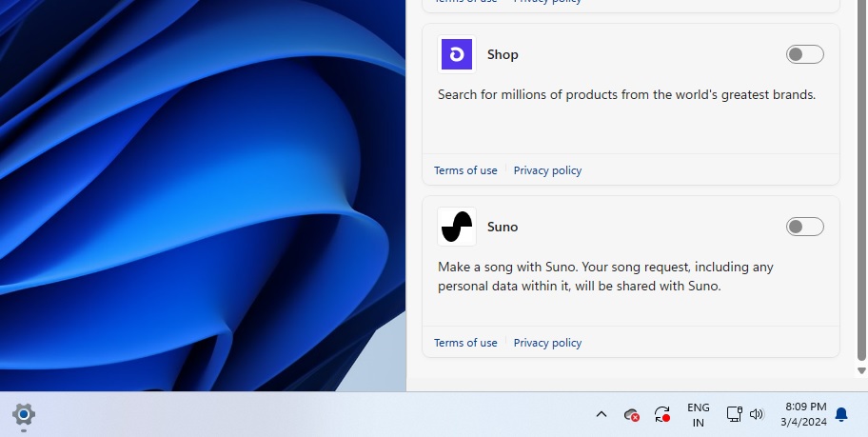
Task: Open Privacy policy for Shop
Action: (547, 170)
